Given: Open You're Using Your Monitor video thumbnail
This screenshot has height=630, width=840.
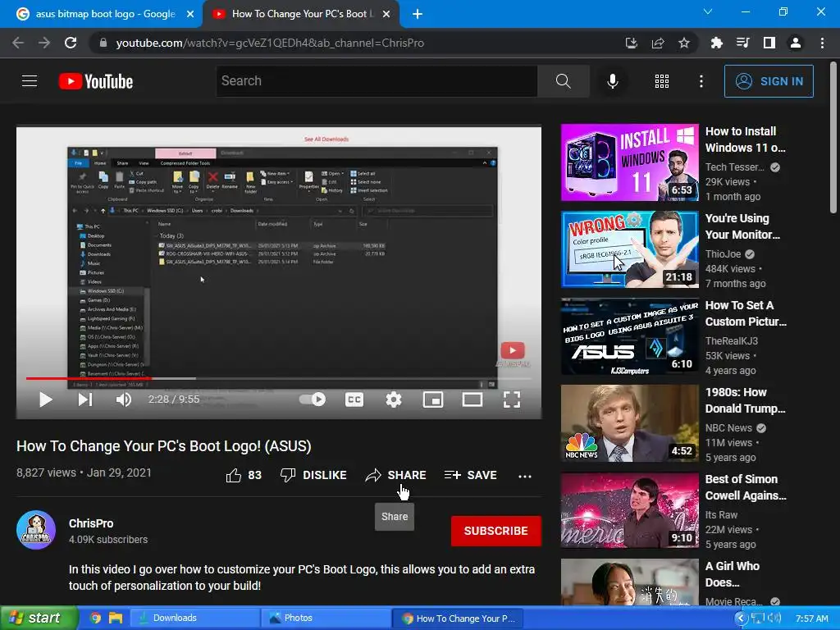Looking at the screenshot, I should pos(629,249).
